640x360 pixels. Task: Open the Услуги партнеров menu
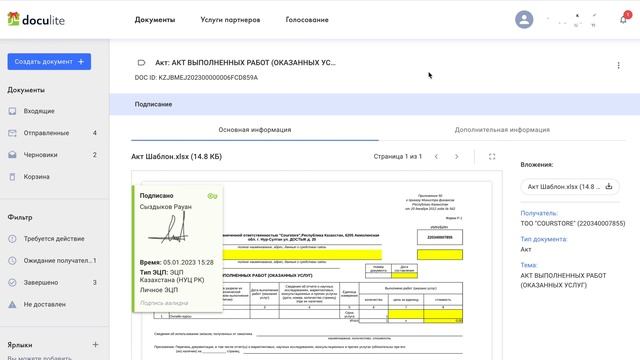(230, 20)
